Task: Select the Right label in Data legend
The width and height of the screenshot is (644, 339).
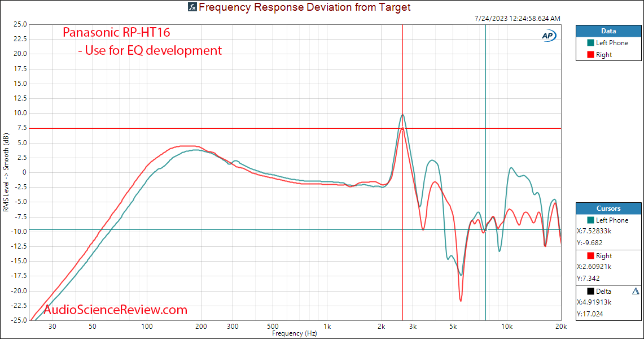Action: click(604, 55)
